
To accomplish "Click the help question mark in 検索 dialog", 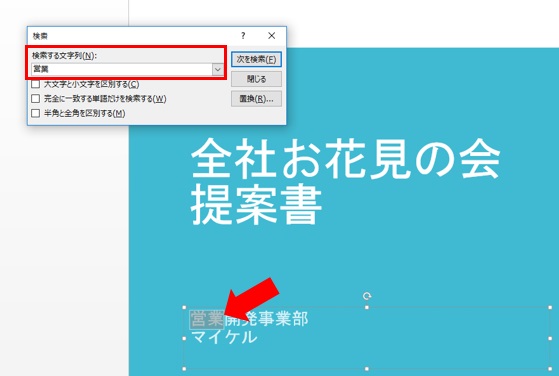I will coord(243,36).
